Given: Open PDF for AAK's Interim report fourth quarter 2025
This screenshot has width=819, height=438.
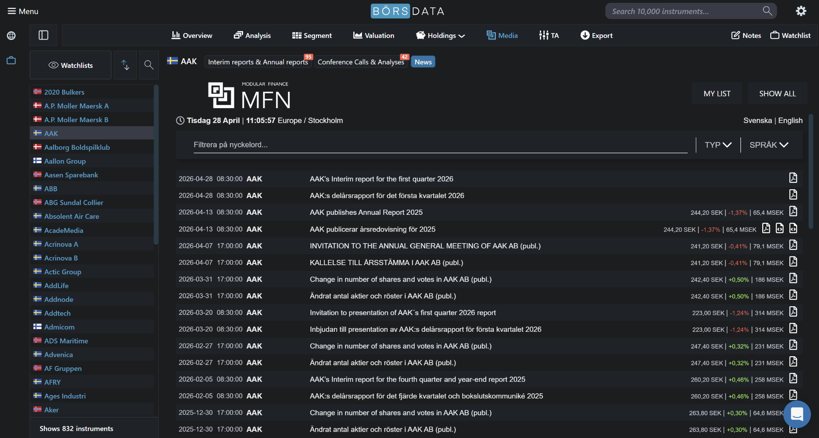Looking at the screenshot, I should (x=793, y=378).
